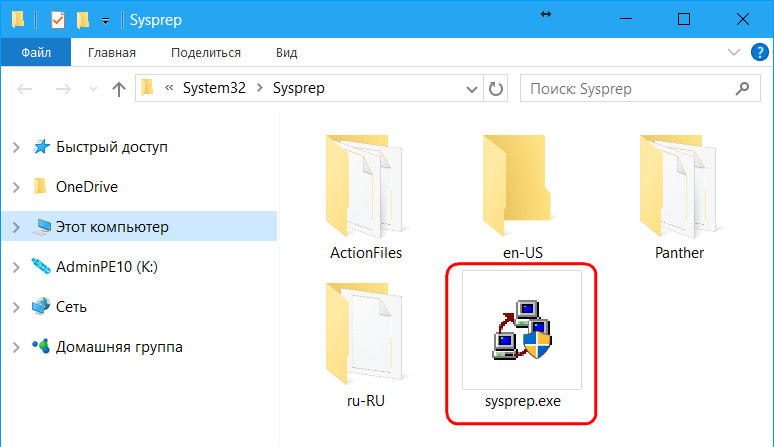Click the ActionFiles folder name label

coord(366,253)
